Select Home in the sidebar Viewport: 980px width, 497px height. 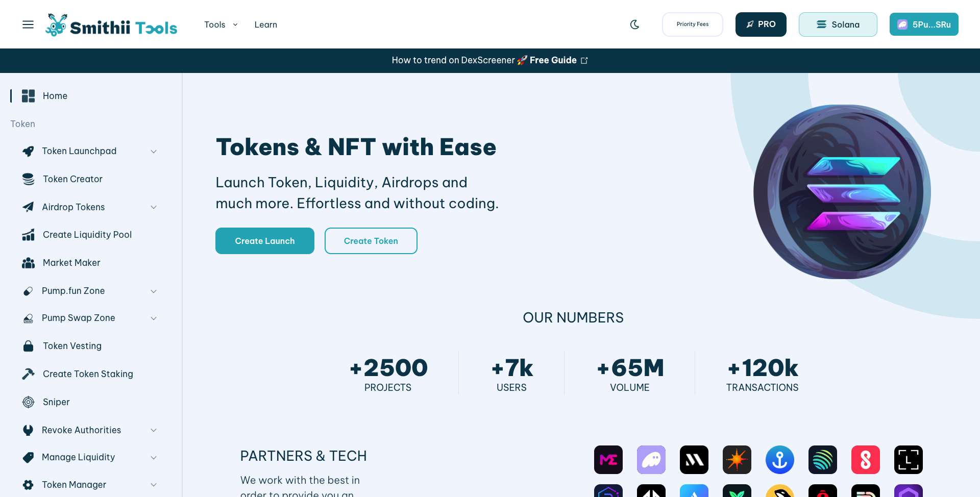point(55,96)
